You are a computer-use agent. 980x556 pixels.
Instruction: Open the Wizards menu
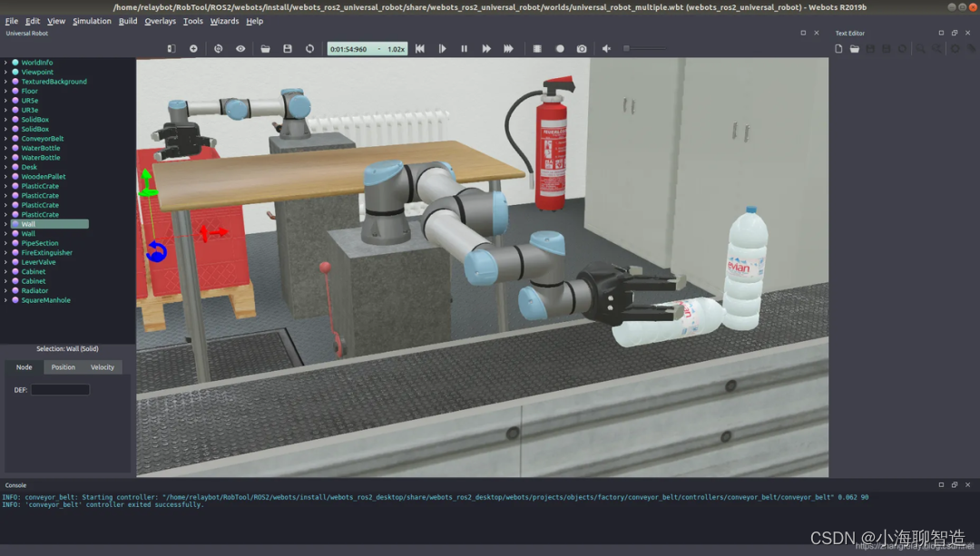(x=224, y=21)
